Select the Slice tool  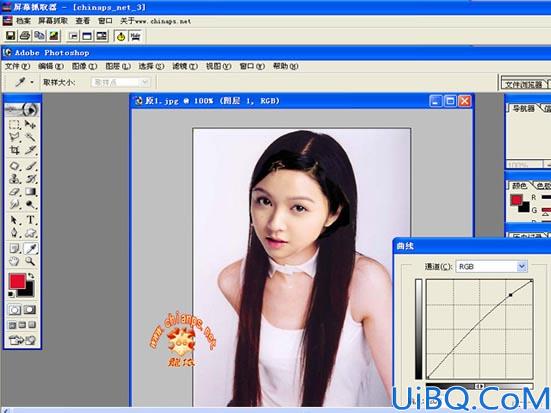coord(30,150)
